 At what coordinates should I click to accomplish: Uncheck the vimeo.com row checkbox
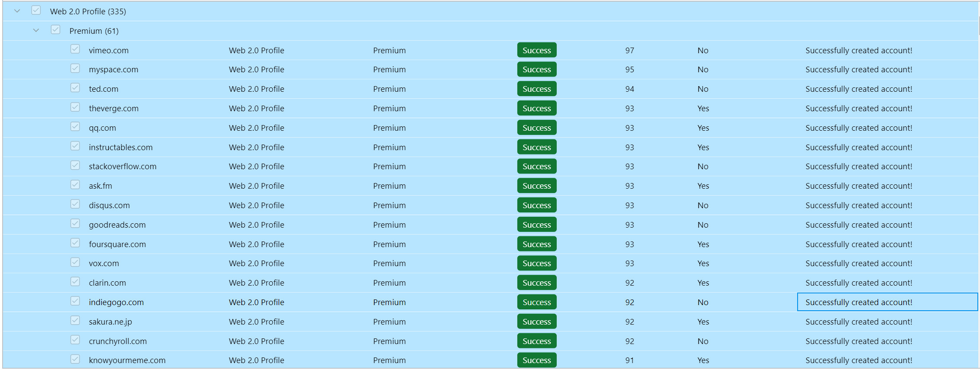(x=75, y=49)
